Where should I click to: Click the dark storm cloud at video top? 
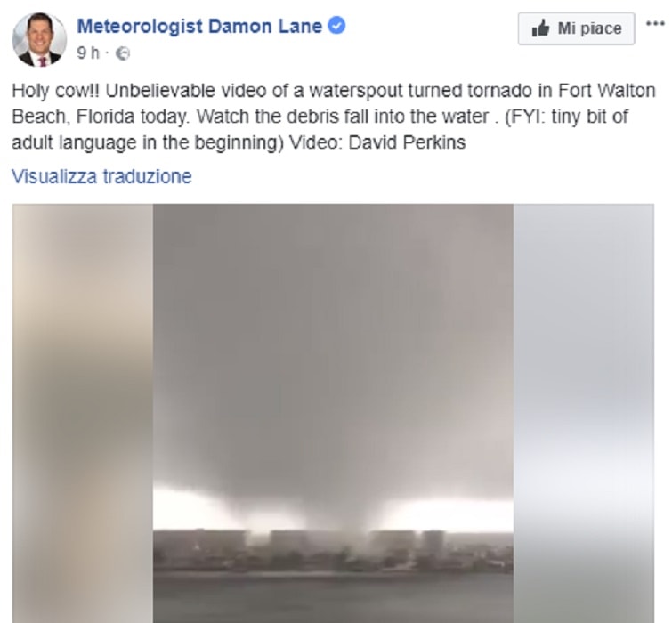[x=333, y=300]
